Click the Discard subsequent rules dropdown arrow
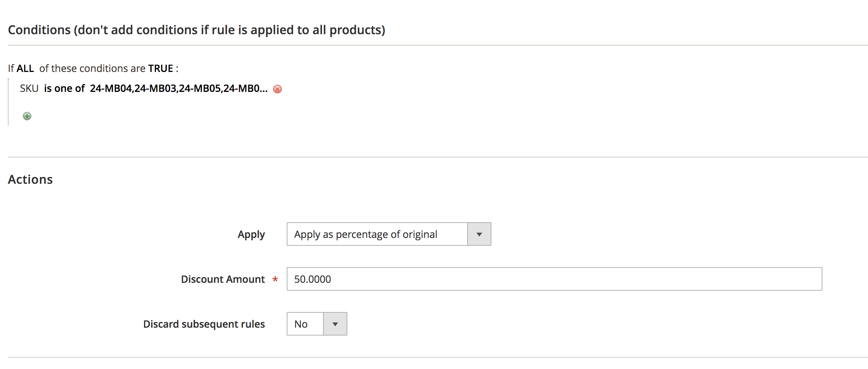Image resolution: width=868 pixels, height=369 pixels. pos(335,324)
